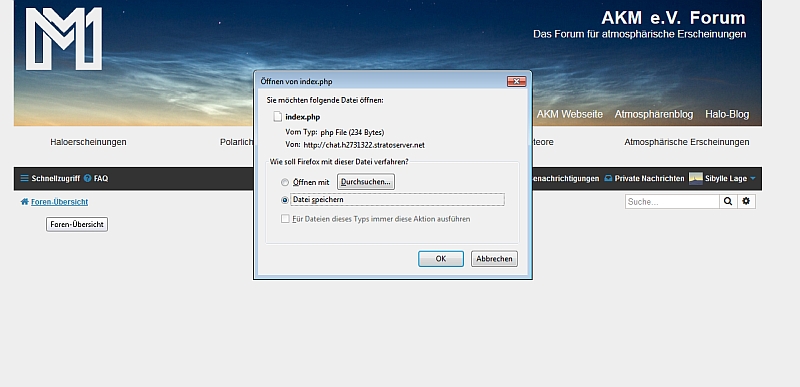Click the home icon beside Foren-Übersicht
The height and width of the screenshot is (387, 800).
24,202
